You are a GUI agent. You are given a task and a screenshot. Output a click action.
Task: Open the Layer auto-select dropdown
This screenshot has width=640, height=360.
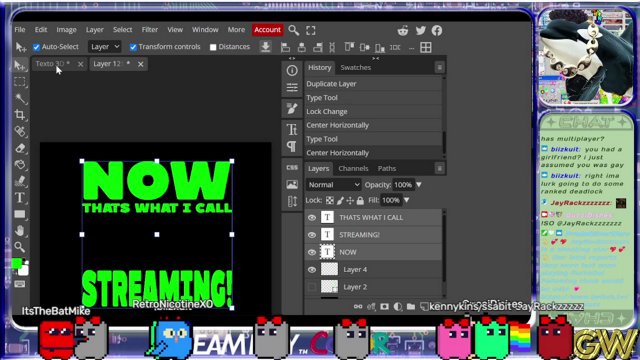(104, 47)
